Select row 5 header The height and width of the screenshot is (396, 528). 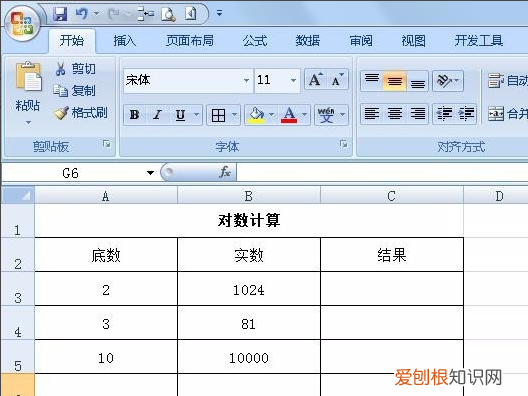coord(18,357)
